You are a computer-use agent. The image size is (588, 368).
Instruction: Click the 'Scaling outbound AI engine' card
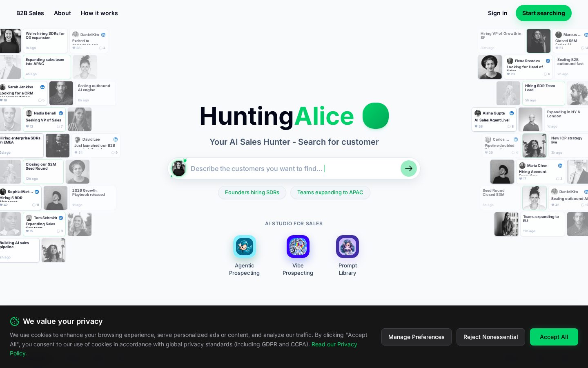(96, 93)
